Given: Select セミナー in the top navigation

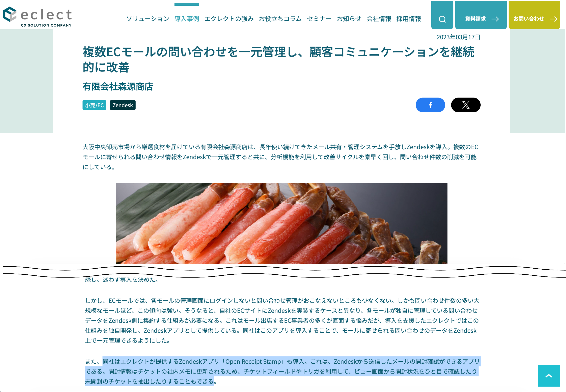Looking at the screenshot, I should click(x=319, y=19).
